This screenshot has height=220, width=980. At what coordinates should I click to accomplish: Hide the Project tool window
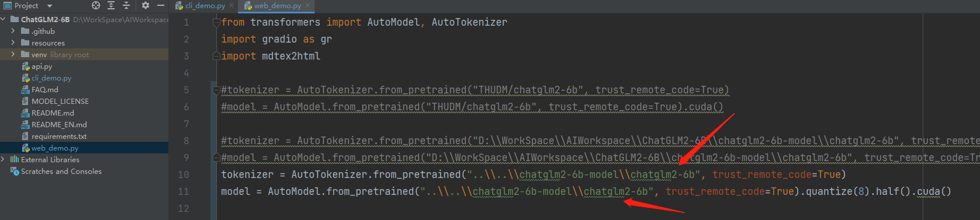click(161, 5)
